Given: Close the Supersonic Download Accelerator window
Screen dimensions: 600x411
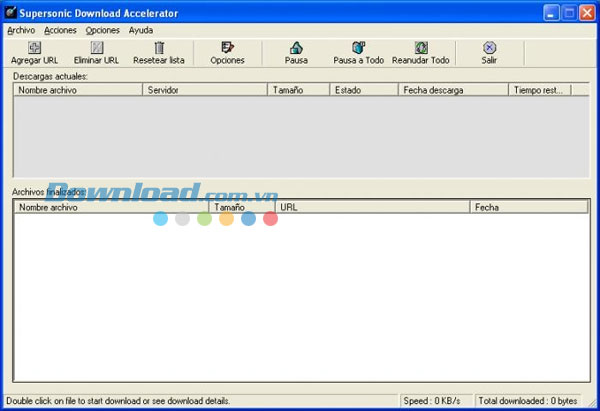Looking at the screenshot, I should pos(587,13).
